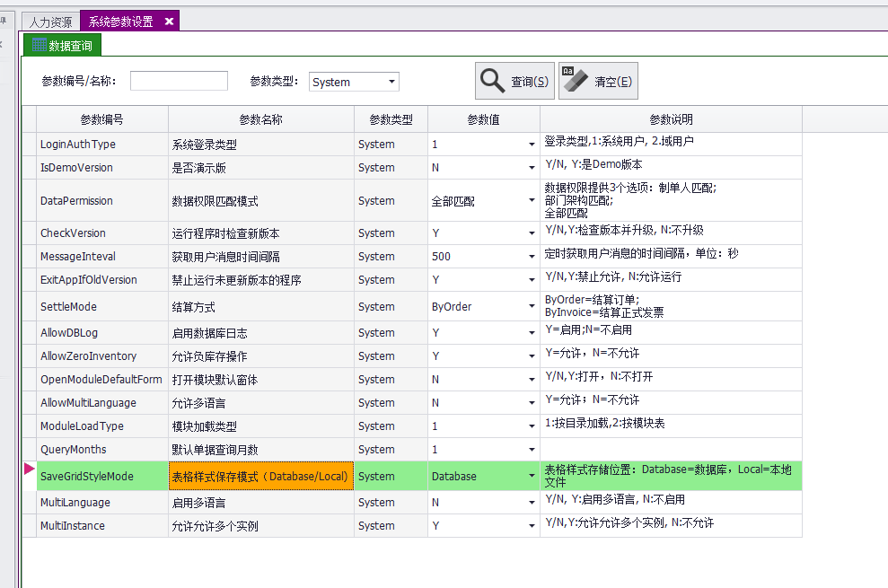The height and width of the screenshot is (588, 888).
Task: Select the highlighted 表格样式保存模式 cell
Action: click(x=261, y=476)
